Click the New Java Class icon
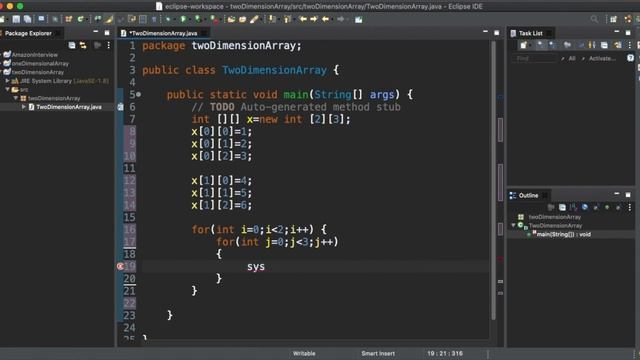This screenshot has width=640, height=360. [x=81, y=19]
